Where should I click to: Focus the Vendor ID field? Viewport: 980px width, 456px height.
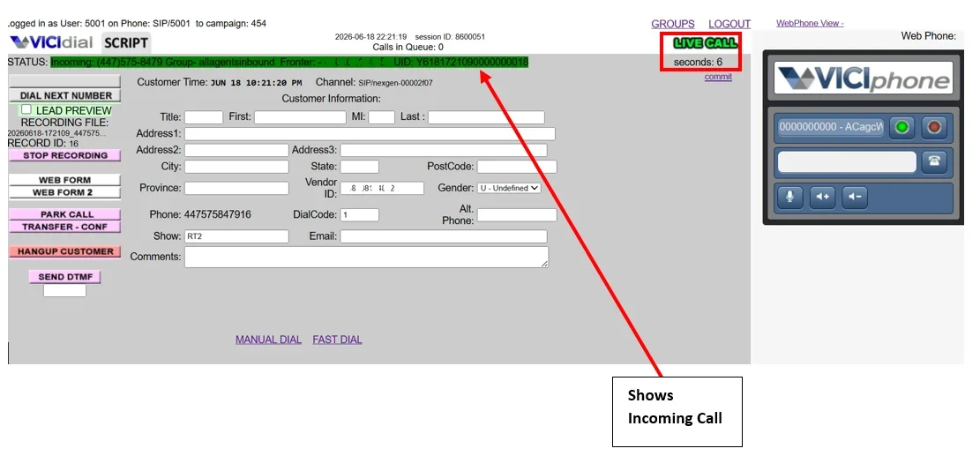coord(382,188)
